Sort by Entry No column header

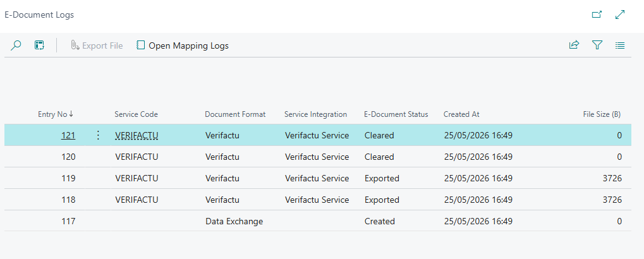click(x=56, y=114)
